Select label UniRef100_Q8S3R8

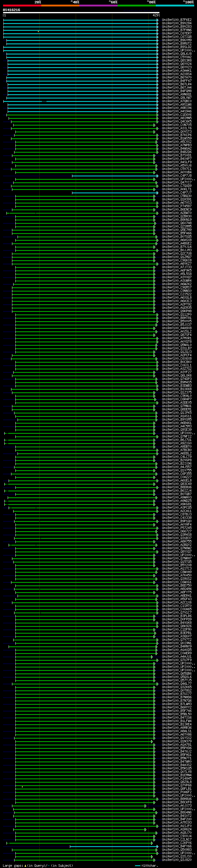tap(177, 60)
